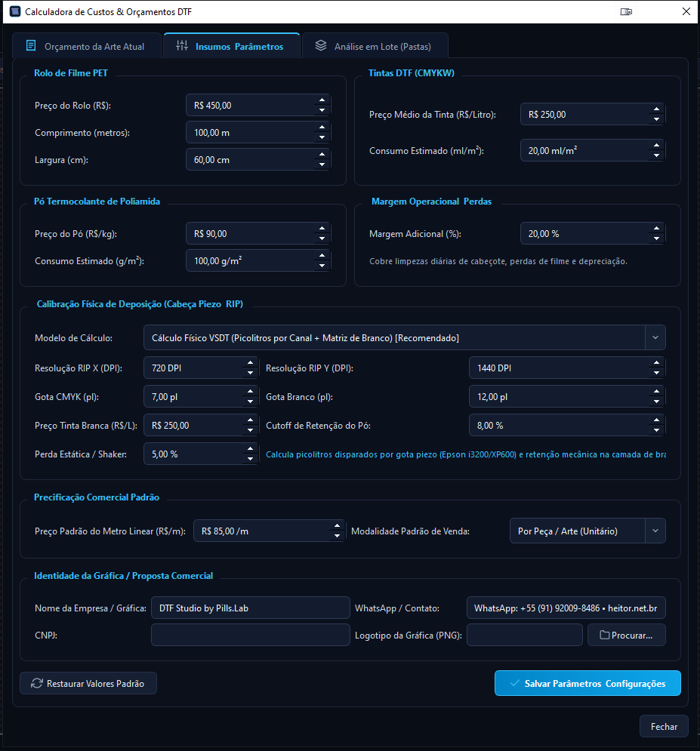Decrease Margem Adicional percentage
700x751 pixels.
click(x=656, y=239)
